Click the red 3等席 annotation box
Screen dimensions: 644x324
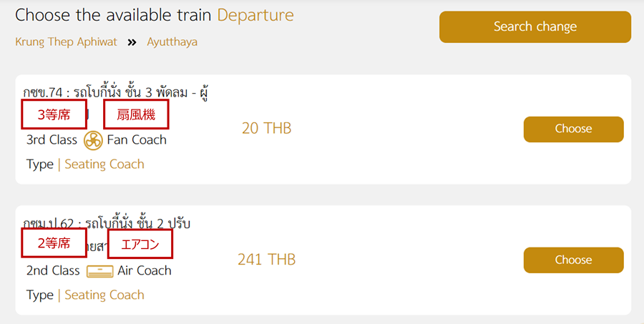tap(54, 114)
